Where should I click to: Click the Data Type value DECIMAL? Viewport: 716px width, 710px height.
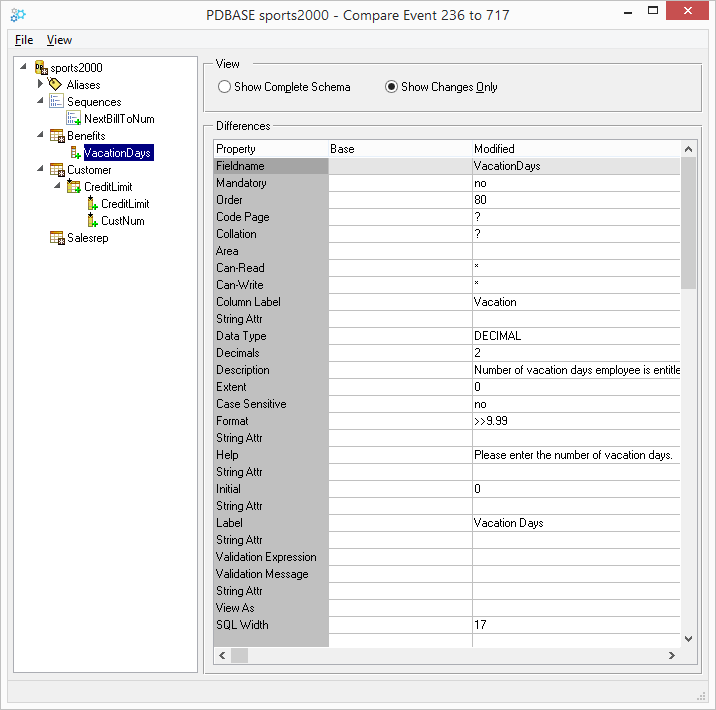click(497, 336)
